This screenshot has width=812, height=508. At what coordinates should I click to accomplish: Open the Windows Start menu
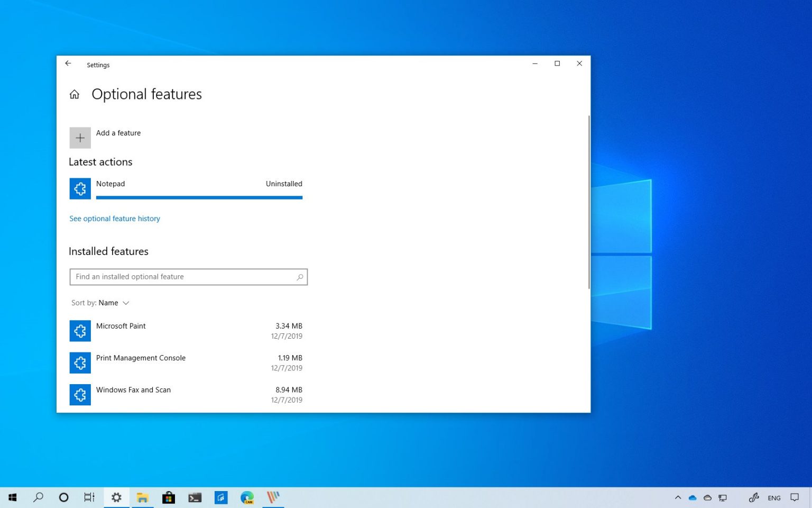pos(13,497)
